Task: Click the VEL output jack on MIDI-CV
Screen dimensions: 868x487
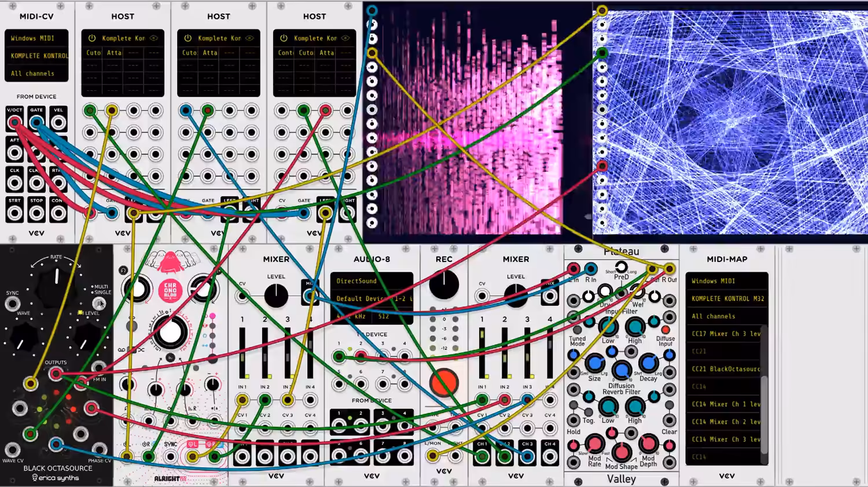Action: [x=58, y=123]
